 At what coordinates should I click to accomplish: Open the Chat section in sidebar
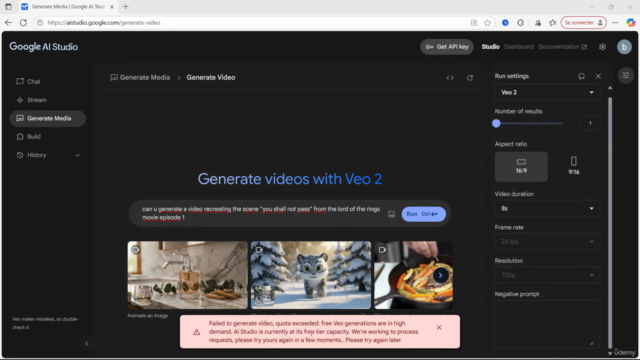[x=28, y=82]
